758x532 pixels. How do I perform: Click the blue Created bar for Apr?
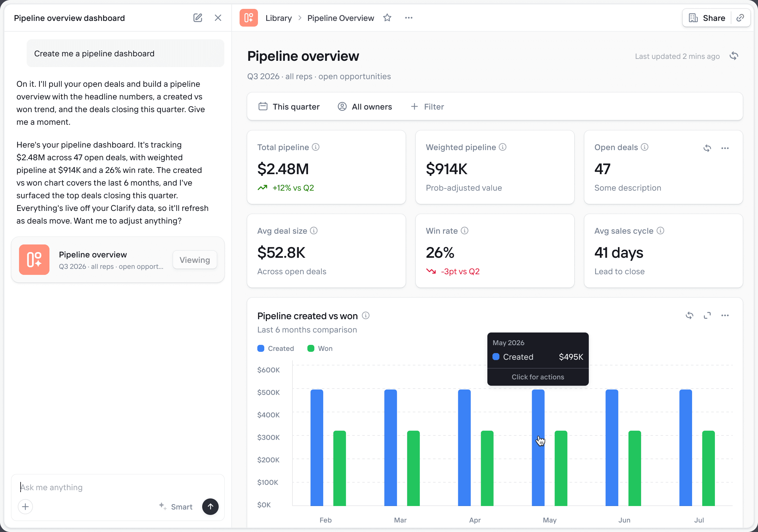click(464, 447)
